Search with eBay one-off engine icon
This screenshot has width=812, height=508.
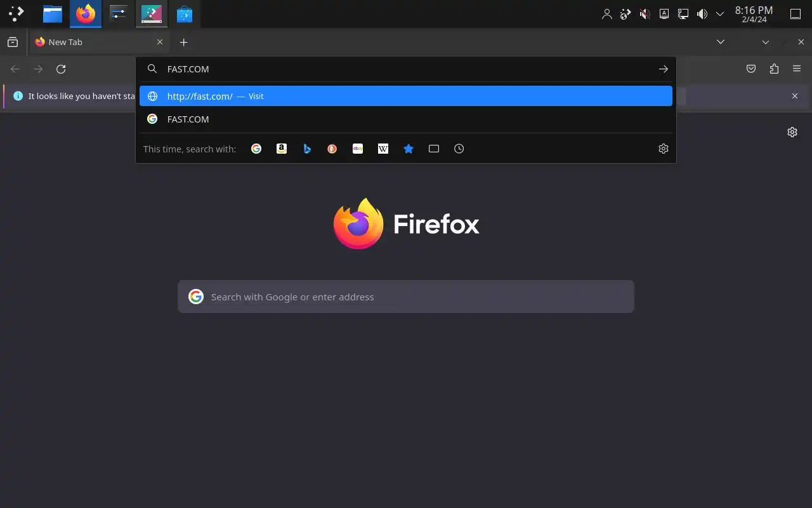click(x=358, y=149)
